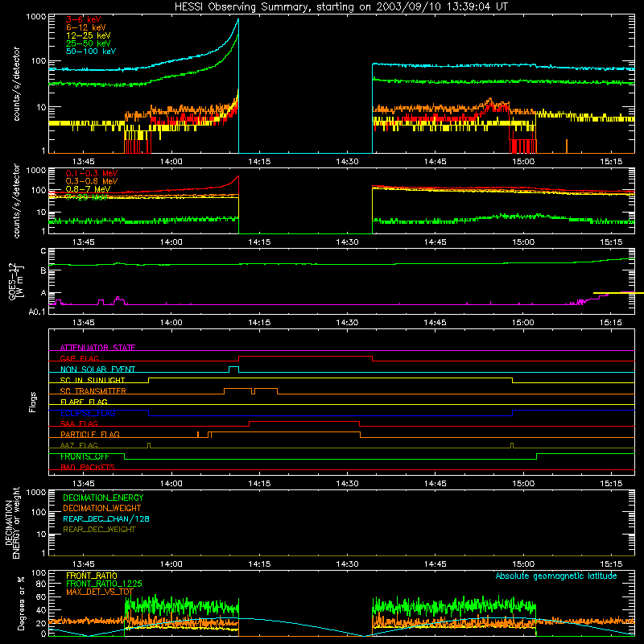Click the Flags panel axis label
644x644 pixels.
33,402
